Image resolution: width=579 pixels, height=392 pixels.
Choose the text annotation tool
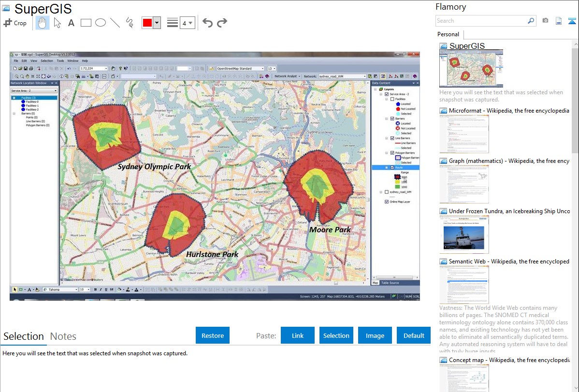(71, 23)
